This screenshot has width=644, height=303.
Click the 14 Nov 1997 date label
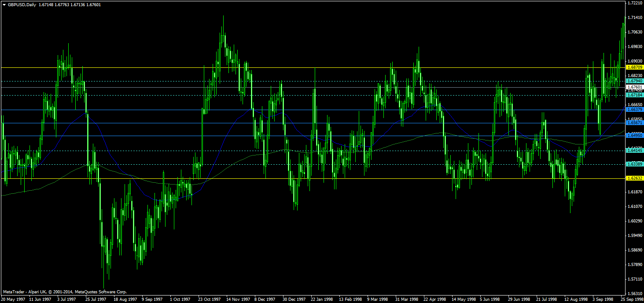click(x=238, y=299)
